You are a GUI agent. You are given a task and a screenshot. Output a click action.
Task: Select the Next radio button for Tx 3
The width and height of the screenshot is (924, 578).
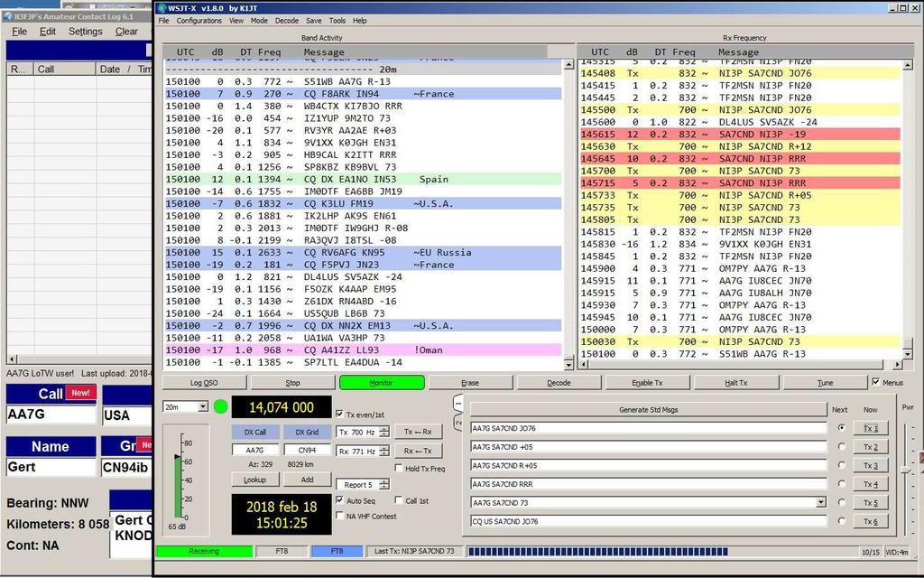click(842, 465)
